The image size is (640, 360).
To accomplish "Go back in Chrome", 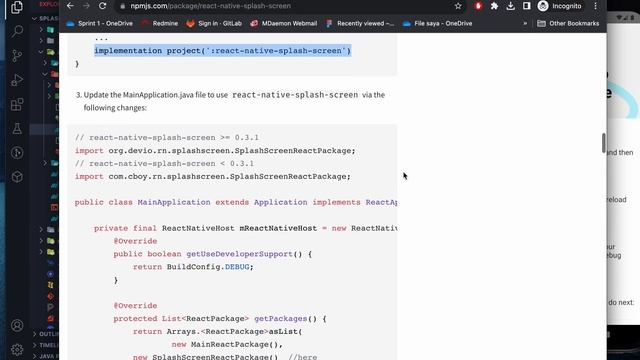I will coord(70,6).
